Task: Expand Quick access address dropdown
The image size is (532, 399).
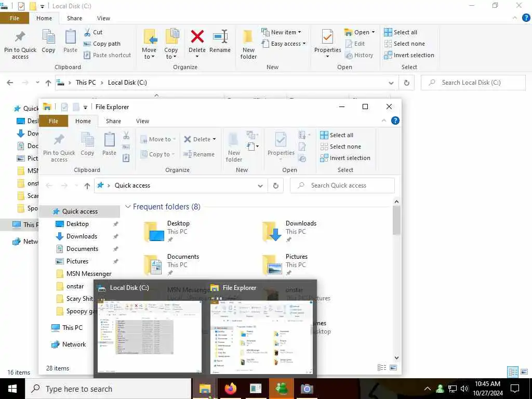Action: click(x=260, y=185)
